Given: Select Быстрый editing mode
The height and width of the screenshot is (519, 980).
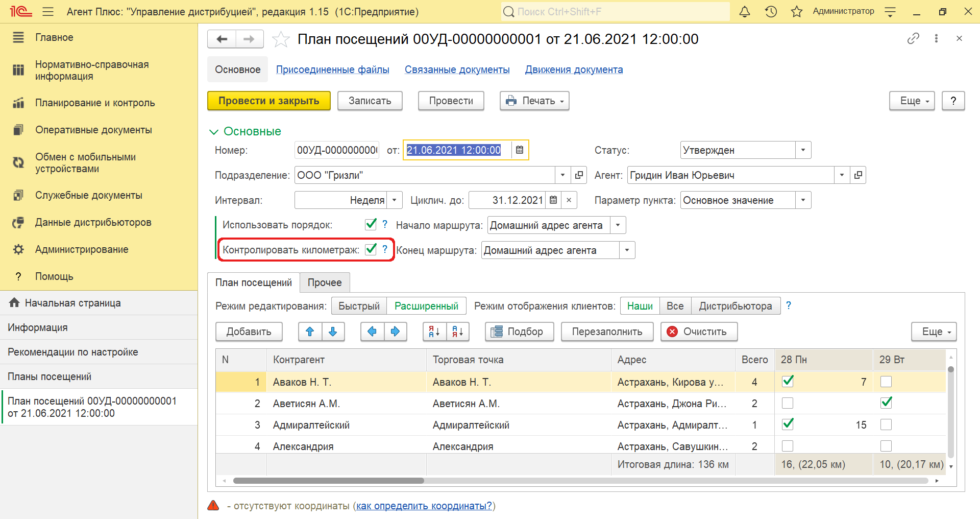Looking at the screenshot, I should pyautogui.click(x=359, y=306).
